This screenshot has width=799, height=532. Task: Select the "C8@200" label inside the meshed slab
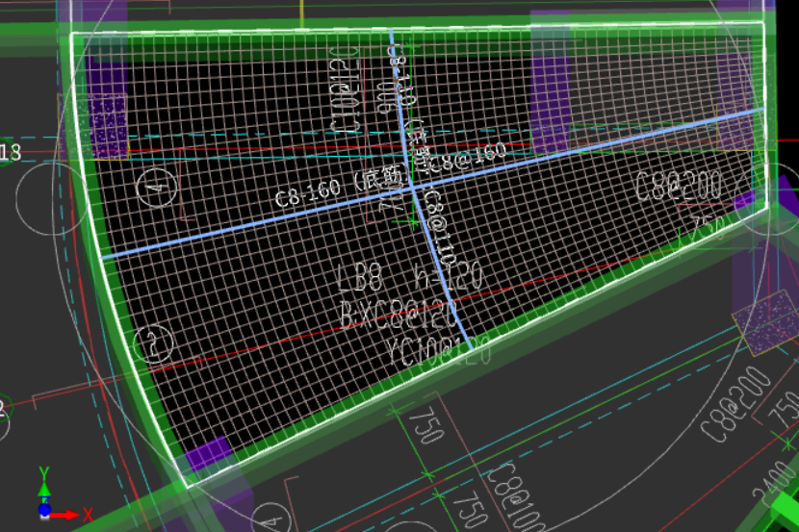[x=680, y=186]
